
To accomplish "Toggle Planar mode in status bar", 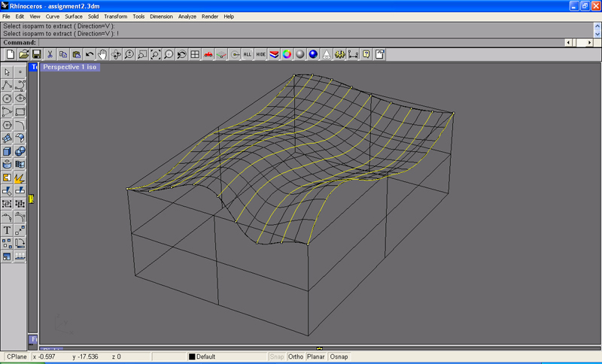I will [315, 356].
